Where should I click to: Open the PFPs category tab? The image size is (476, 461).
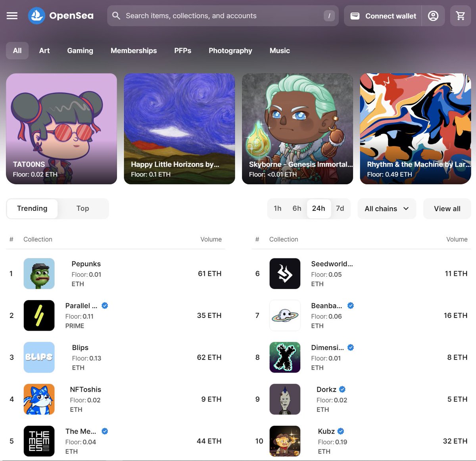click(x=183, y=51)
